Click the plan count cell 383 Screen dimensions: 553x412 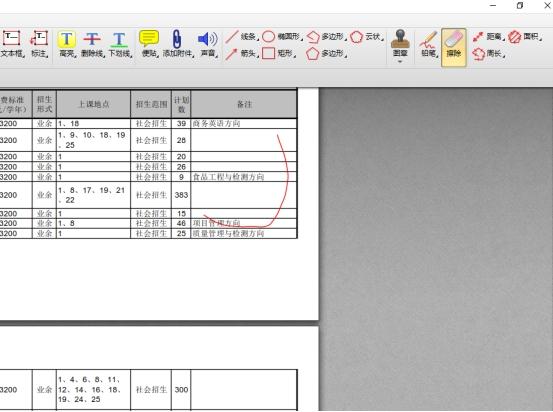(181, 195)
